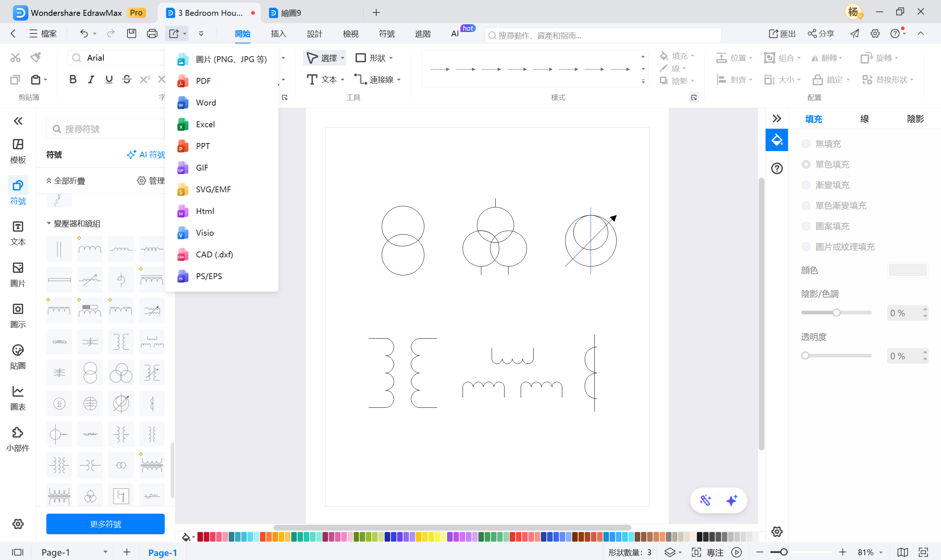This screenshot has height=560, width=941.
Task: Expand the Connector (連接線) tool dropdown
Action: click(399, 80)
